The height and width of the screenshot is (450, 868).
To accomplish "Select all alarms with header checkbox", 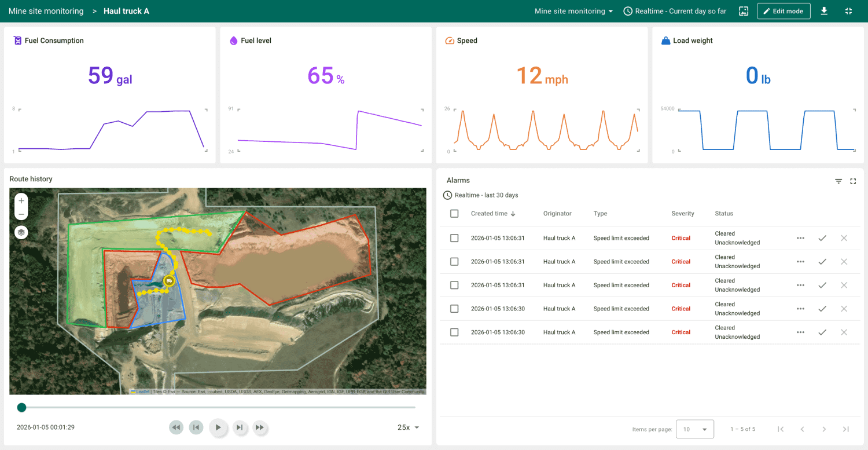I will click(x=454, y=214).
